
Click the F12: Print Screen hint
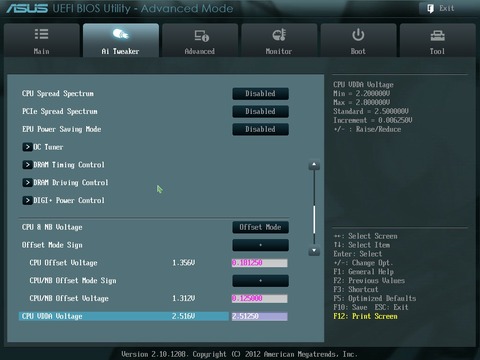pos(365,316)
